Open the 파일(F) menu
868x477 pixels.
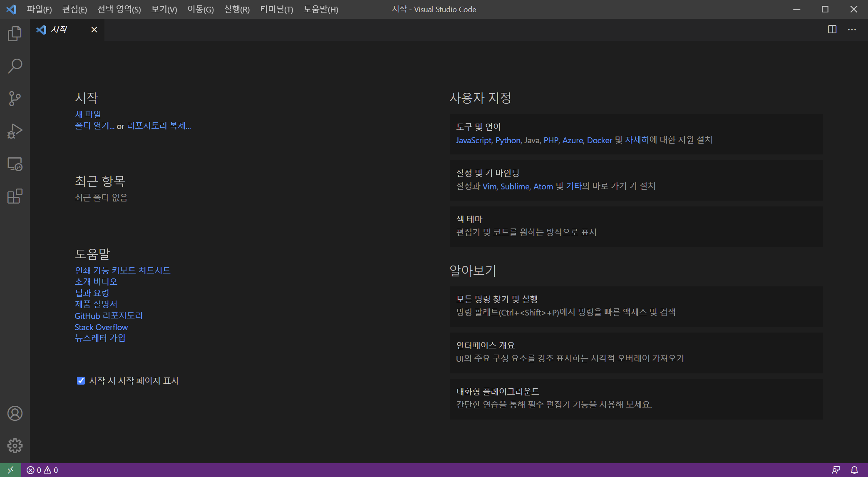(x=39, y=9)
